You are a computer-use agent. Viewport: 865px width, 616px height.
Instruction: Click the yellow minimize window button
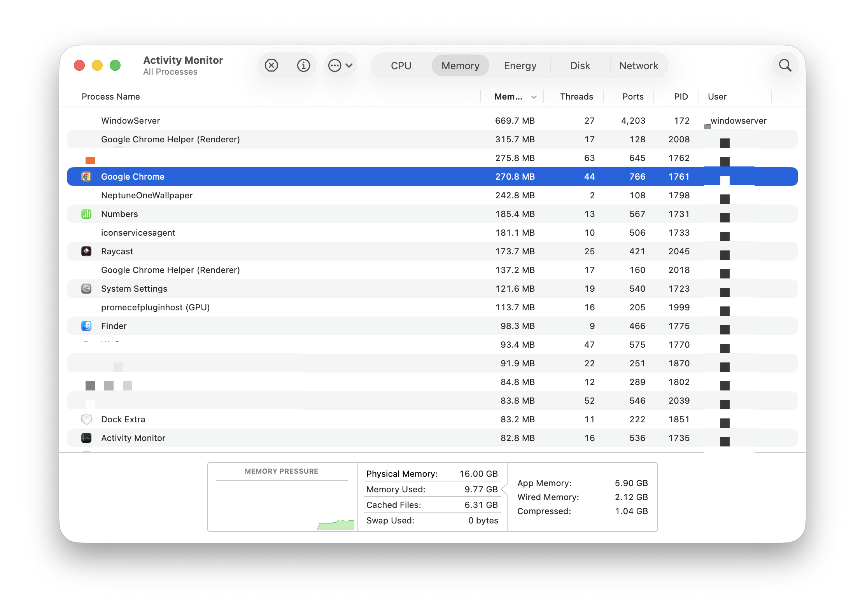[x=97, y=65]
